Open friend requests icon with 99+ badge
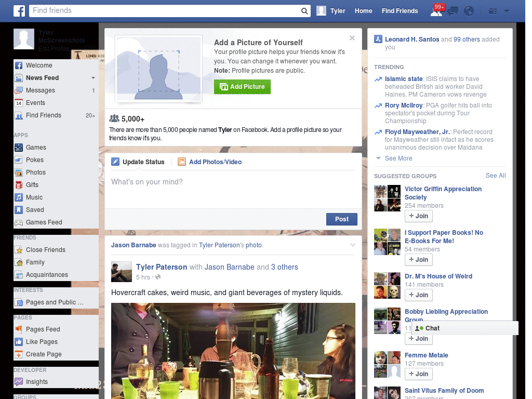 pos(436,10)
